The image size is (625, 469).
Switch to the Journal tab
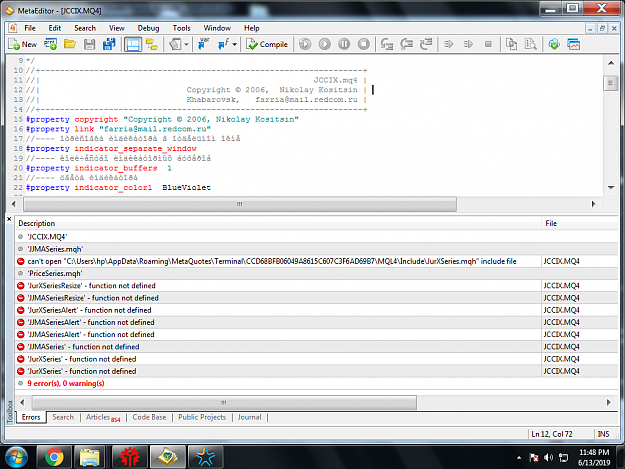point(250,417)
